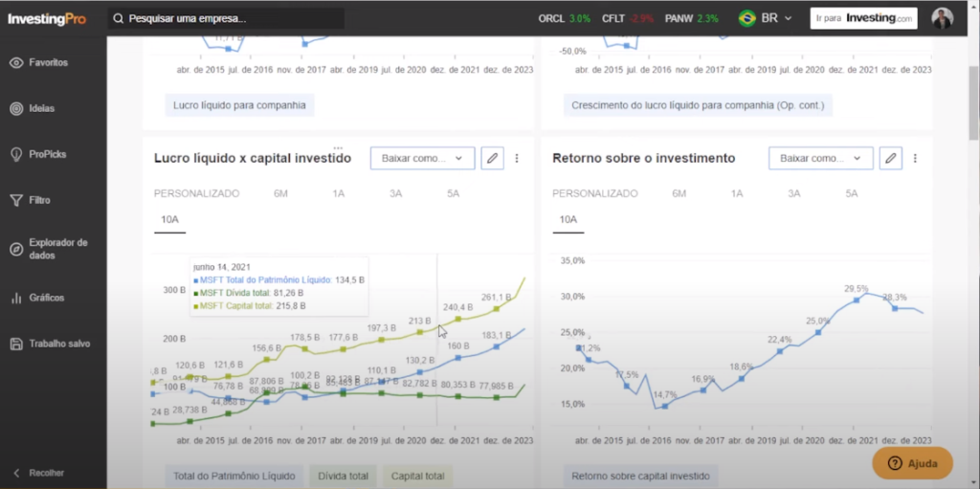The image size is (980, 489).
Task: Select the 5A range on left chart
Action: (x=453, y=193)
